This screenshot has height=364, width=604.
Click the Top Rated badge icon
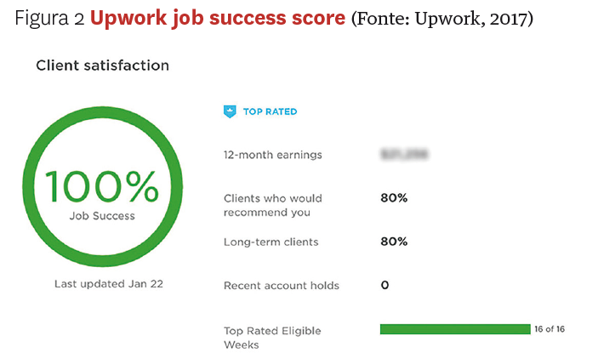coord(229,111)
